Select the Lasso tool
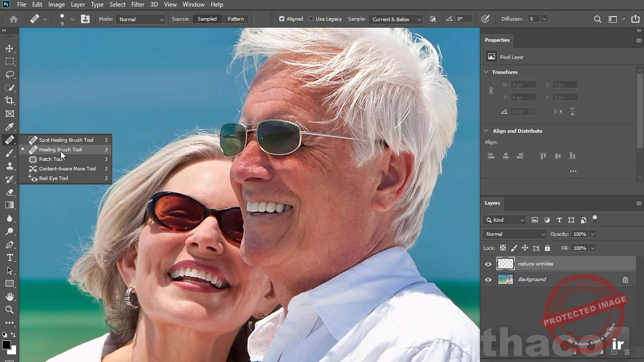This screenshot has height=362, width=644. point(10,75)
